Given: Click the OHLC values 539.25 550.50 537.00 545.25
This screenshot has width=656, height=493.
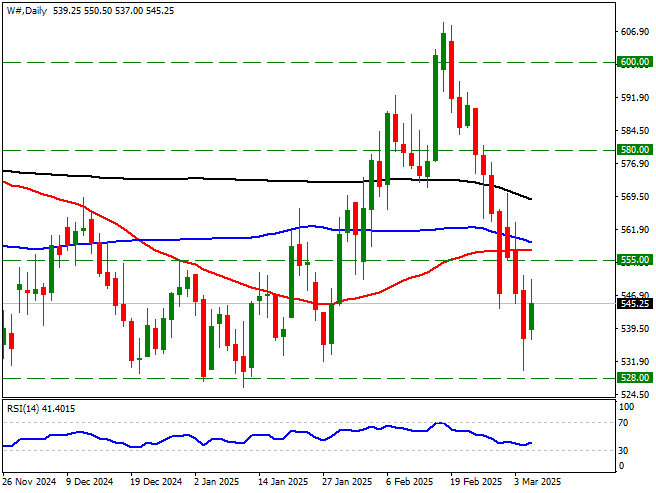Looking at the screenshot, I should click(x=113, y=11).
